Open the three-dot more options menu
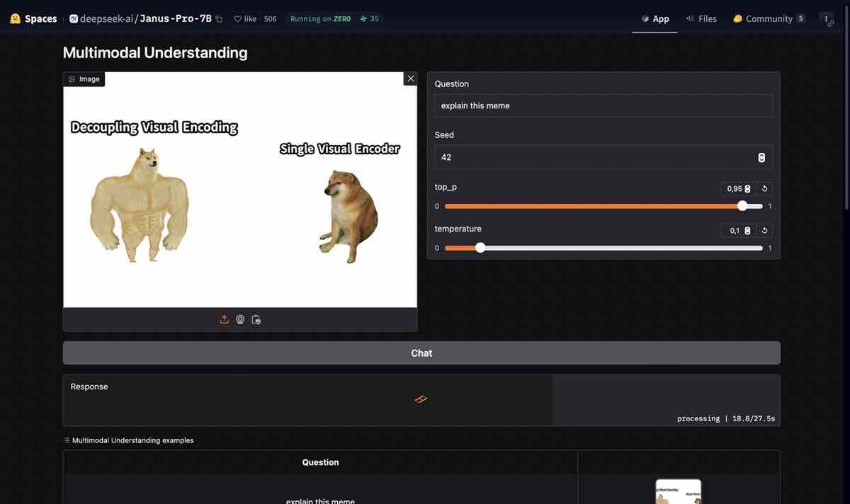The width and height of the screenshot is (850, 504). [827, 19]
